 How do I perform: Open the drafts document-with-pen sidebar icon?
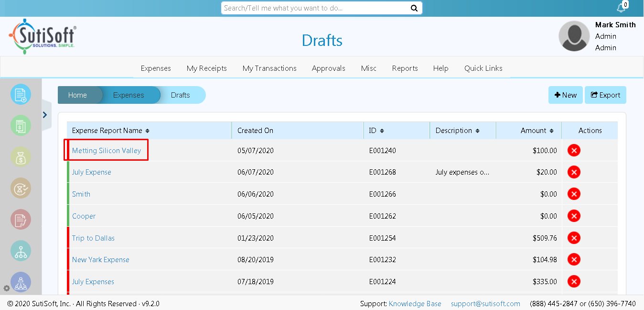tap(21, 219)
